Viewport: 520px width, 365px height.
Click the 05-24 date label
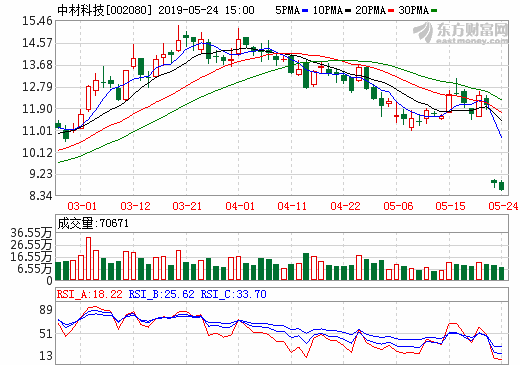[x=503, y=206]
